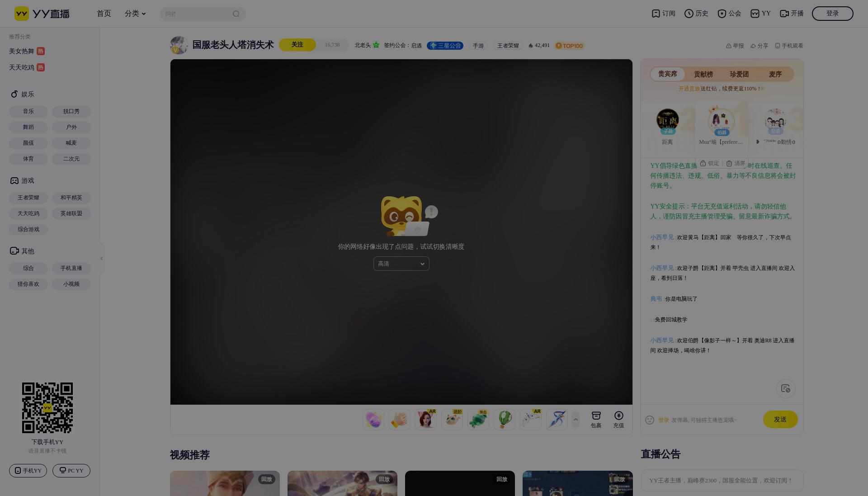868x496 pixels.
Task: Open the 手游 tag
Action: (478, 46)
